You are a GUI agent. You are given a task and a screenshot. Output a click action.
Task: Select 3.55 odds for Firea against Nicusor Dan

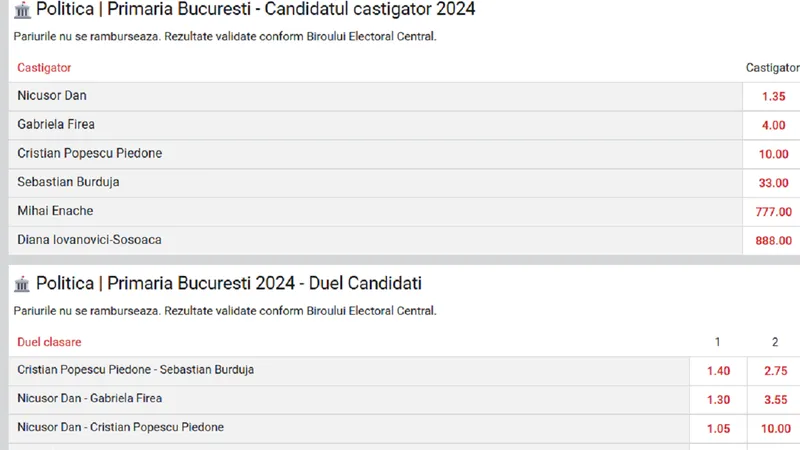[775, 399]
